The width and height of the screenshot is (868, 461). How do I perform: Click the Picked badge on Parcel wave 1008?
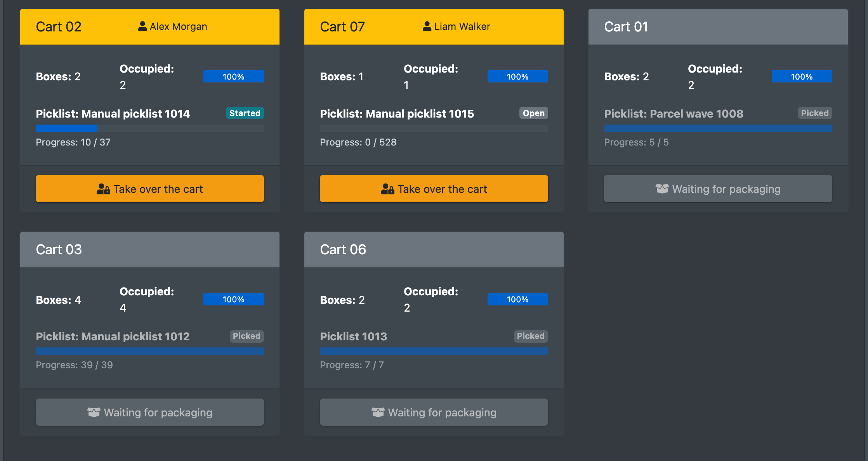815,113
